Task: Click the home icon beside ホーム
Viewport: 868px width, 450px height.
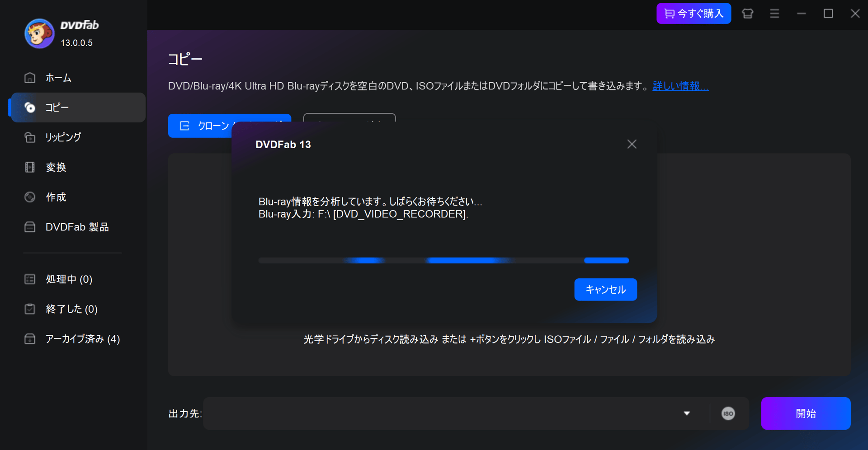Action: click(30, 78)
